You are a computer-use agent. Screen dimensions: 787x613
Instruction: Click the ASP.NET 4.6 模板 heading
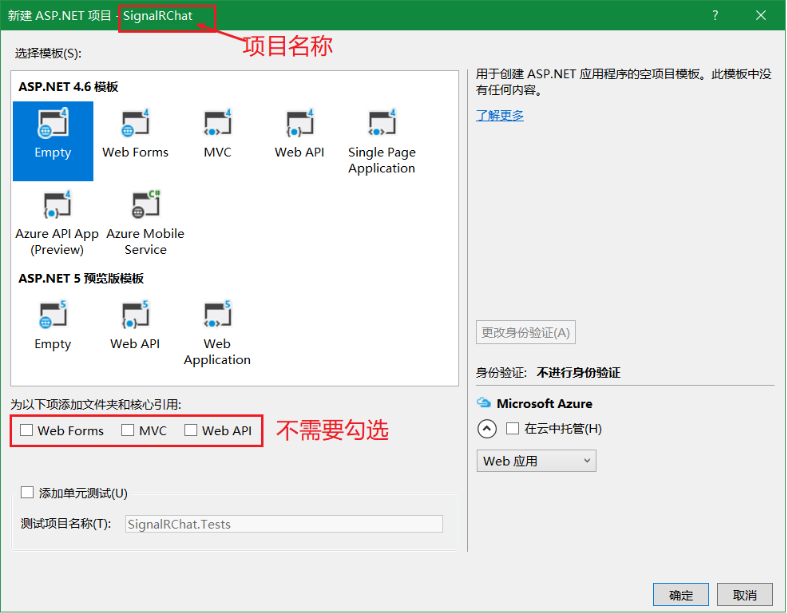tap(68, 87)
